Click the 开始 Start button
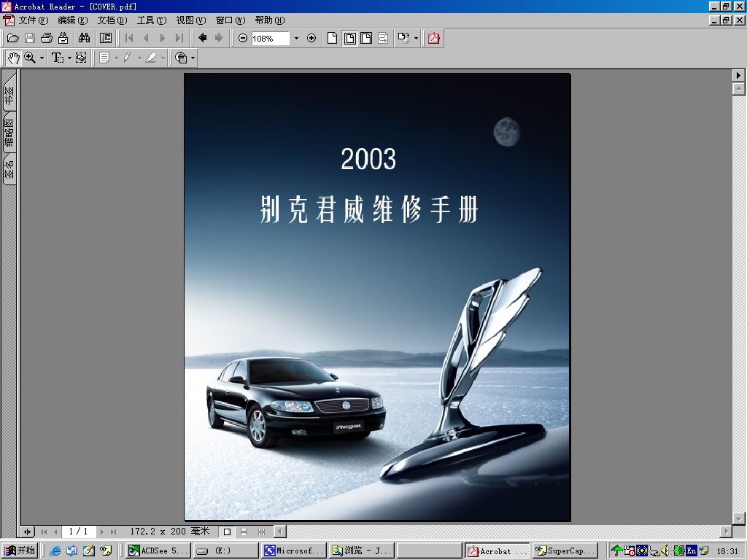Screen dimensions: 747x560 pyautogui.click(x=20, y=551)
